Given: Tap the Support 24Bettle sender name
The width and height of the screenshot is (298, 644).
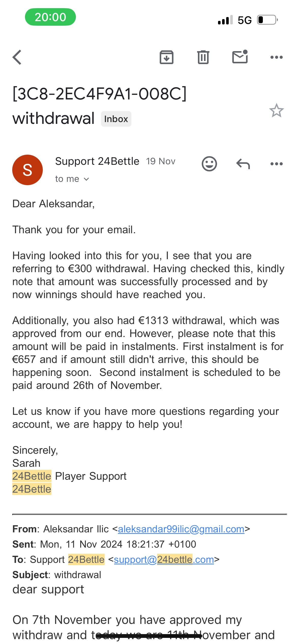Looking at the screenshot, I should [97, 161].
